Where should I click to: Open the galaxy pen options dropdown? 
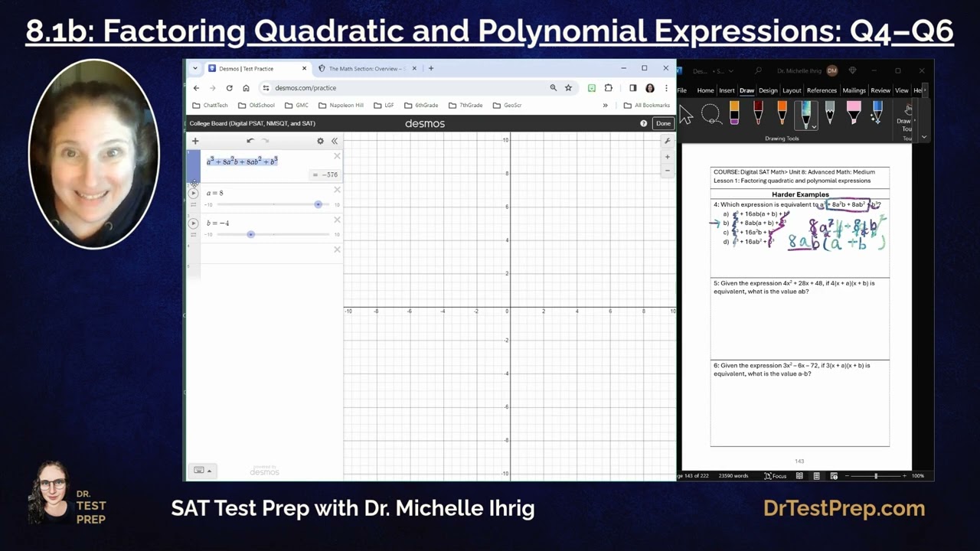tap(813, 127)
